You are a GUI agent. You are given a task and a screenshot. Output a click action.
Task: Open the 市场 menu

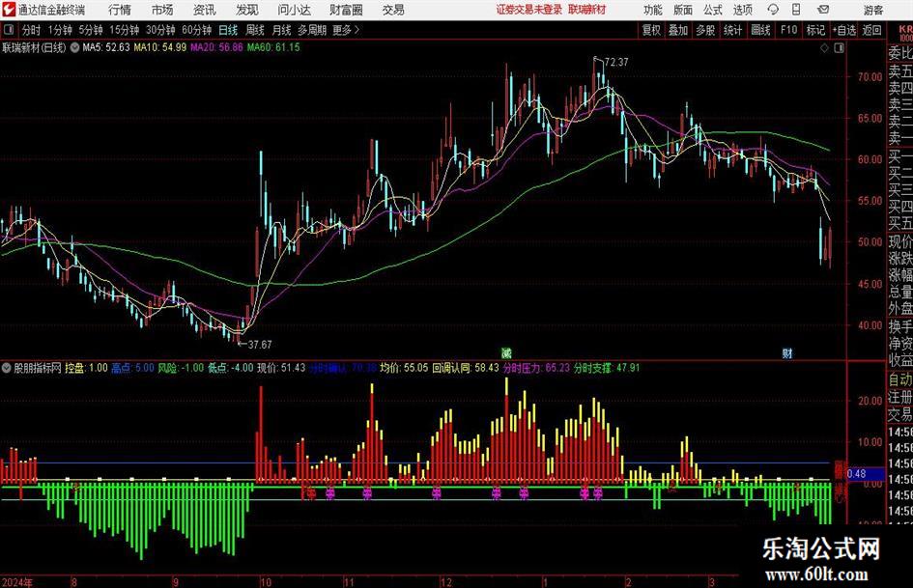coord(162,10)
